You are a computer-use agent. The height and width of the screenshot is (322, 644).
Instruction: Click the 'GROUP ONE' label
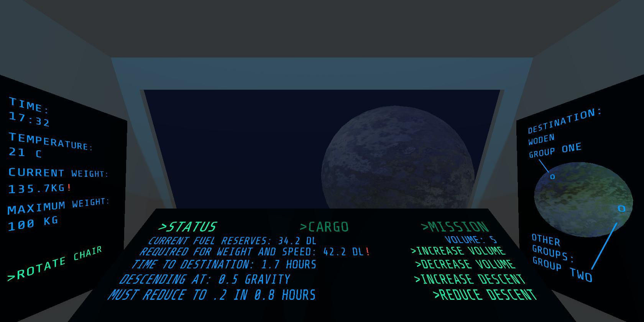(555, 150)
